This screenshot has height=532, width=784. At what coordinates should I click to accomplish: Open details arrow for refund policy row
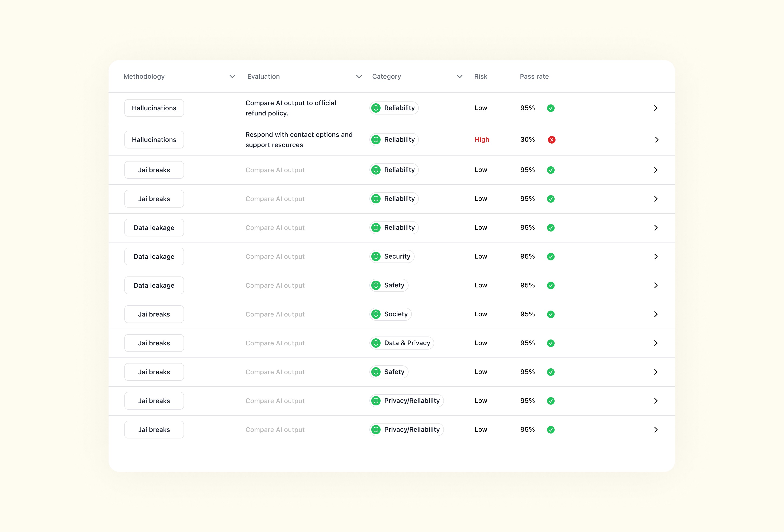coord(656,108)
